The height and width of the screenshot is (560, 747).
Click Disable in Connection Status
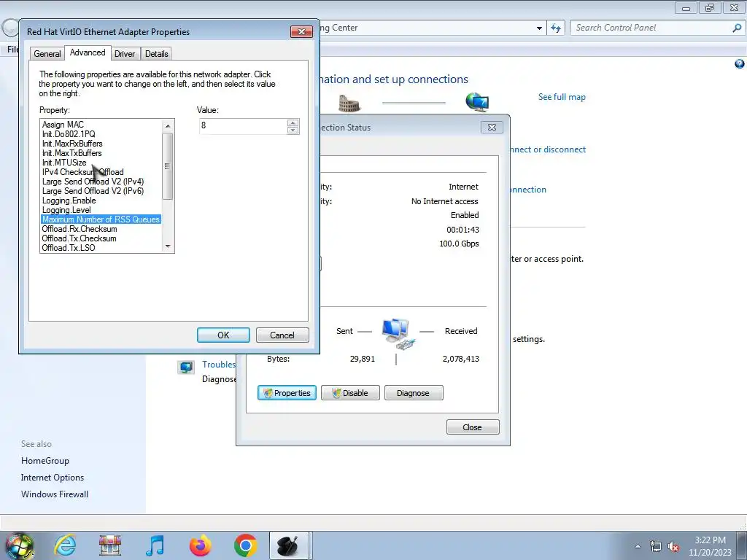tap(350, 393)
